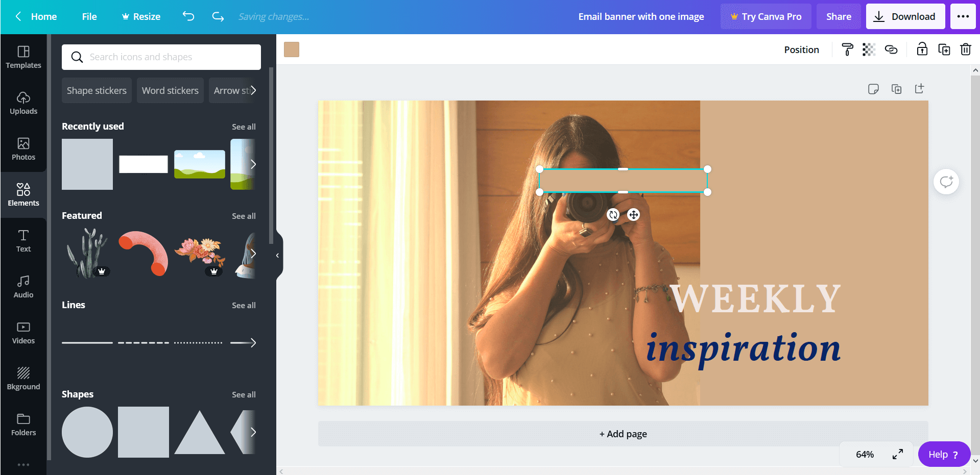Switch to the Photos panel
980x475 pixels.
click(23, 149)
